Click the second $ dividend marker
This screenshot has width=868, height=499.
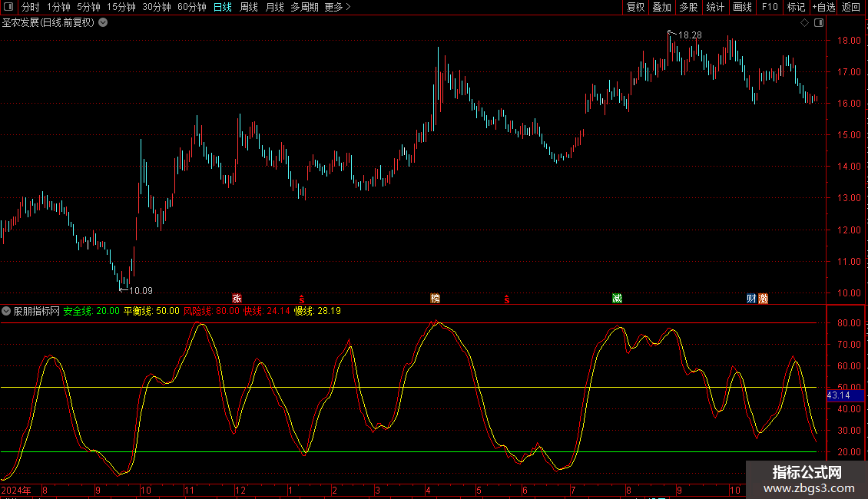(506, 299)
